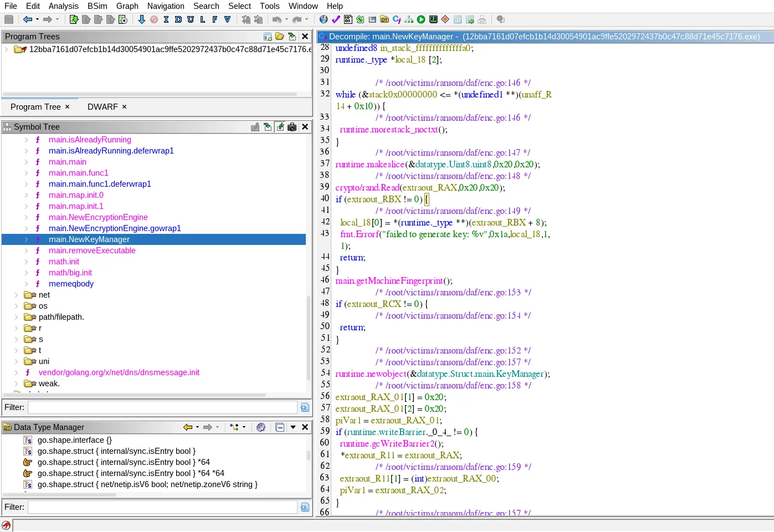Open the Tools menu
The height and width of the screenshot is (532, 774).
pos(270,6)
